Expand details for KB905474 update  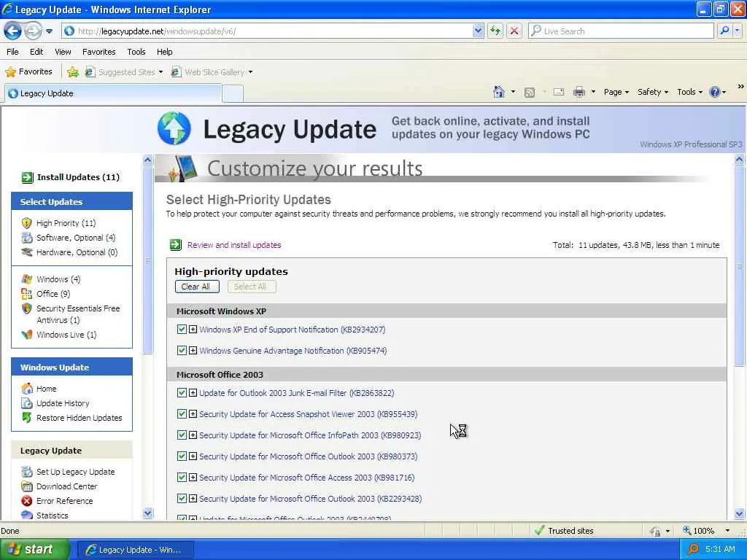pos(193,351)
